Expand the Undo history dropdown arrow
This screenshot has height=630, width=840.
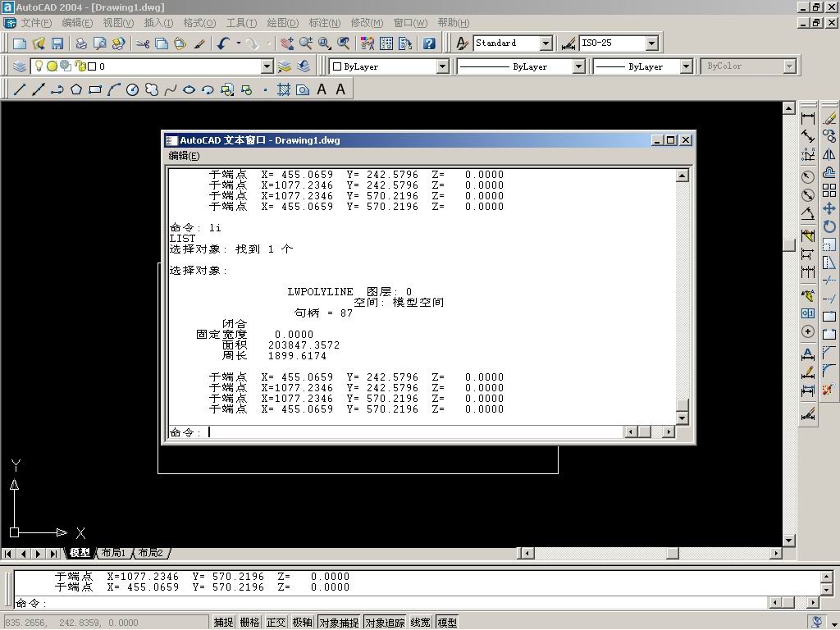coord(239,43)
